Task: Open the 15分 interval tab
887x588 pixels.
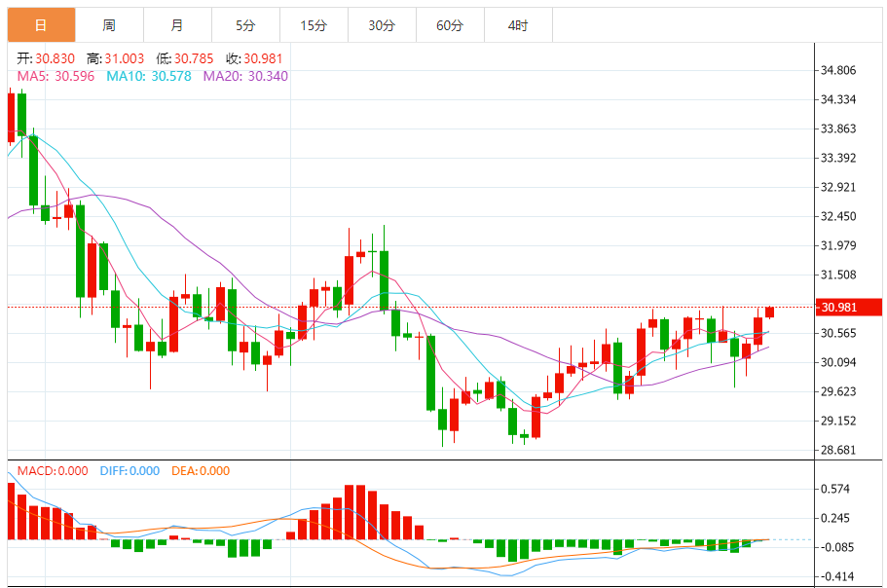Action: pos(314,25)
